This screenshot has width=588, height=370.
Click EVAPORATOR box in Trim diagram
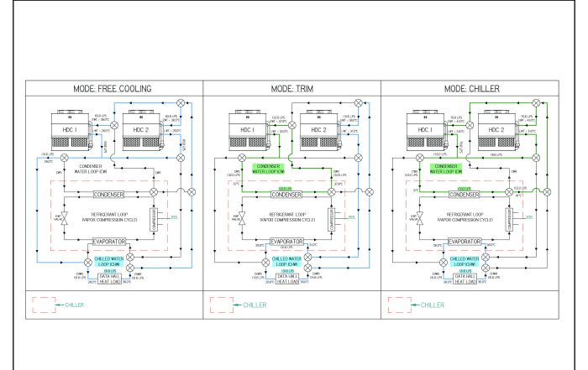[287, 242]
